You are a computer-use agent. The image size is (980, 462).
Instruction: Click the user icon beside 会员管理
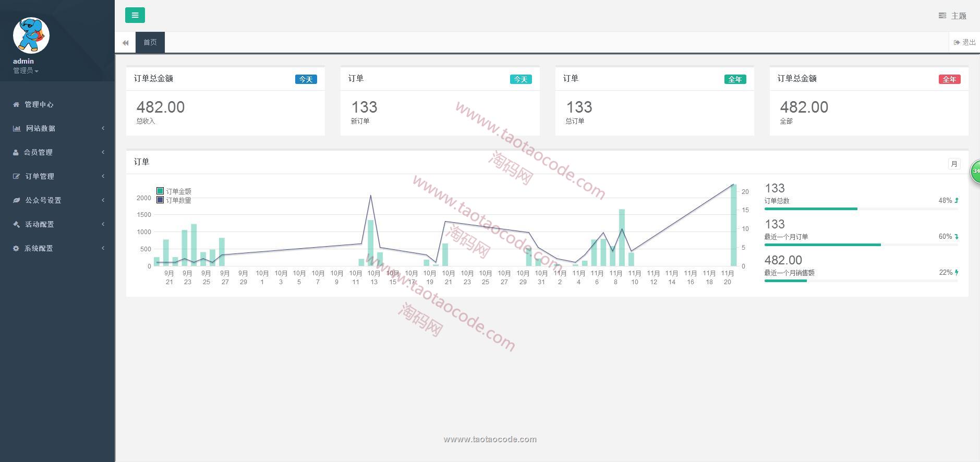click(x=16, y=152)
